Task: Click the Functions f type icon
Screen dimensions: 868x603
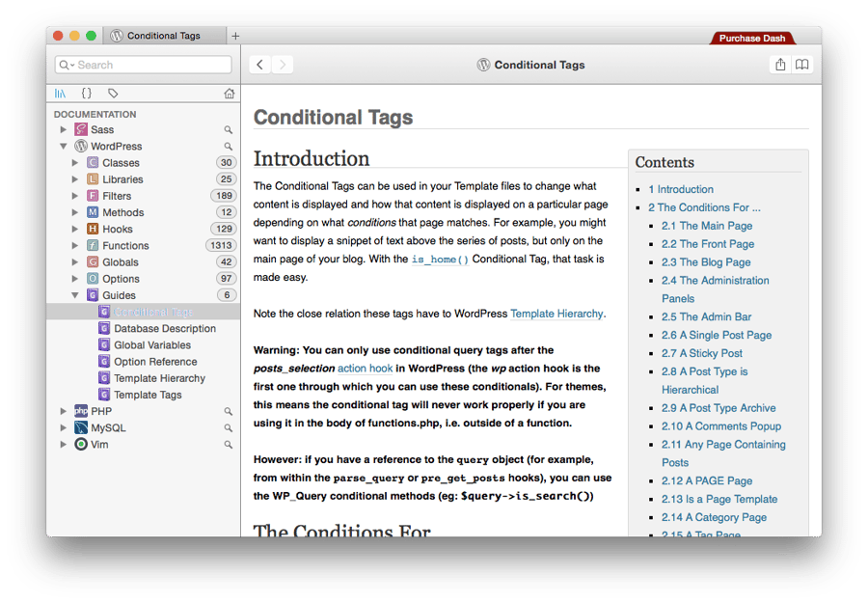Action: coord(93,245)
